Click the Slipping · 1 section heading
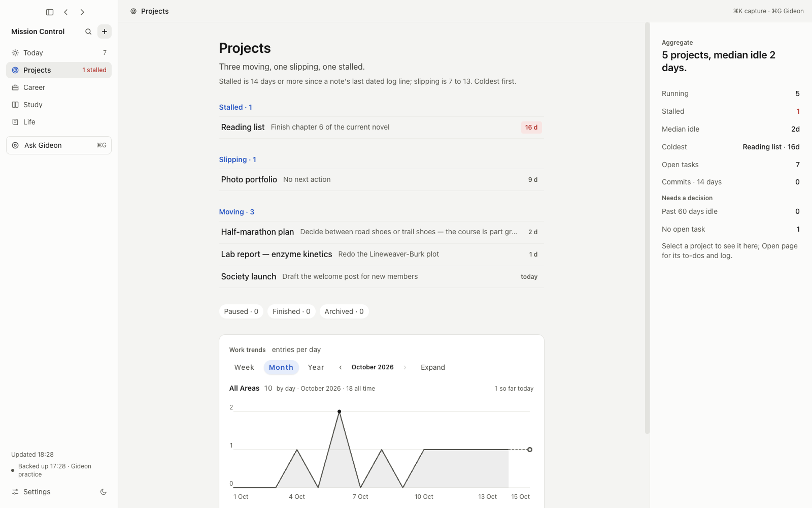 pos(237,160)
